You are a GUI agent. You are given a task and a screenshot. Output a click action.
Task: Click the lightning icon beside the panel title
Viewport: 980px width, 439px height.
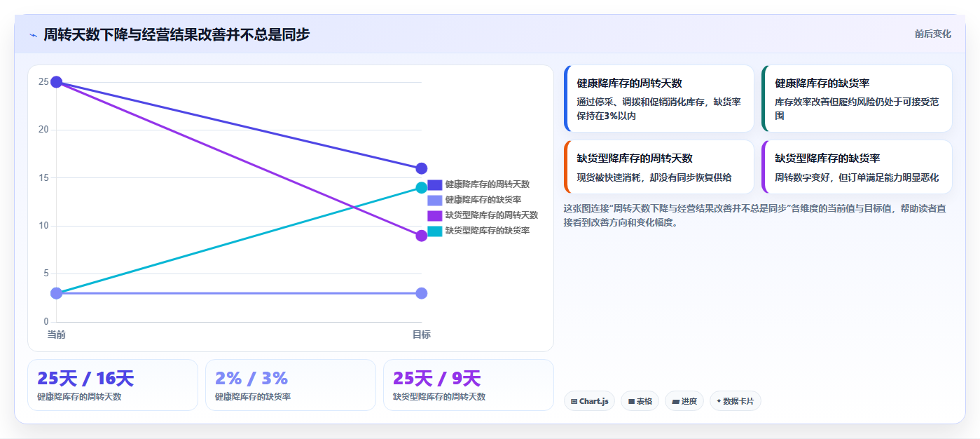coord(33,34)
